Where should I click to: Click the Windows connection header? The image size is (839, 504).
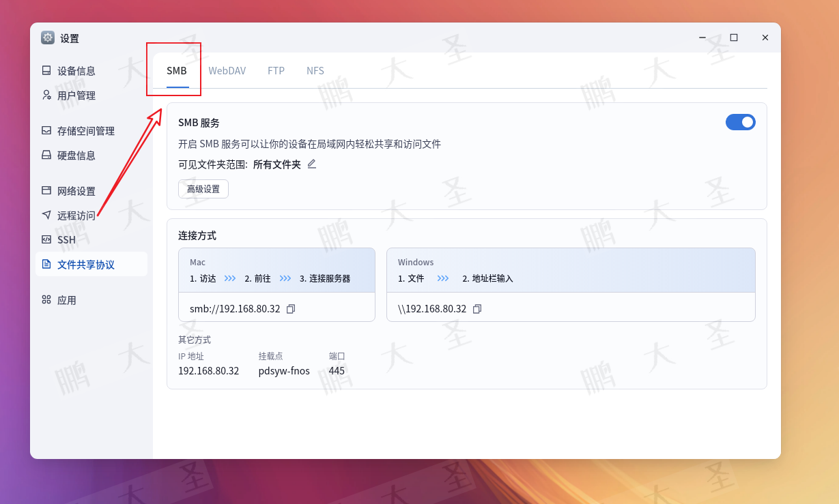[416, 263]
